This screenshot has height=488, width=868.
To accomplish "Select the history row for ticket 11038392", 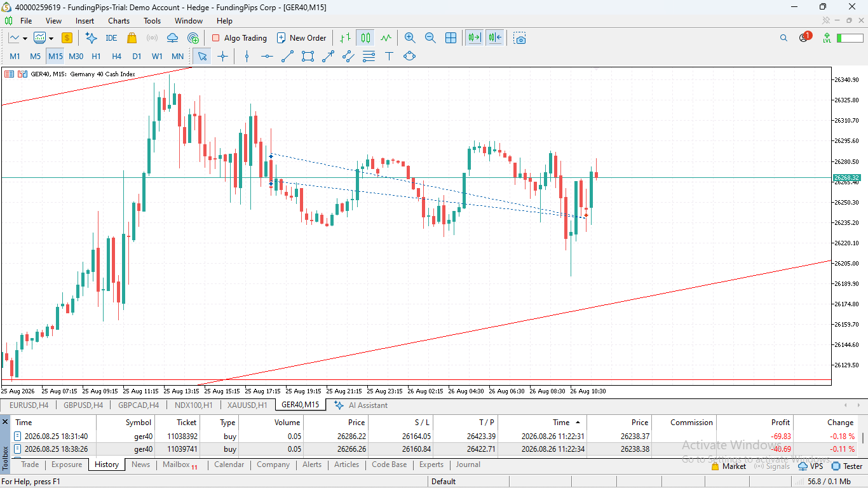I will point(434,437).
